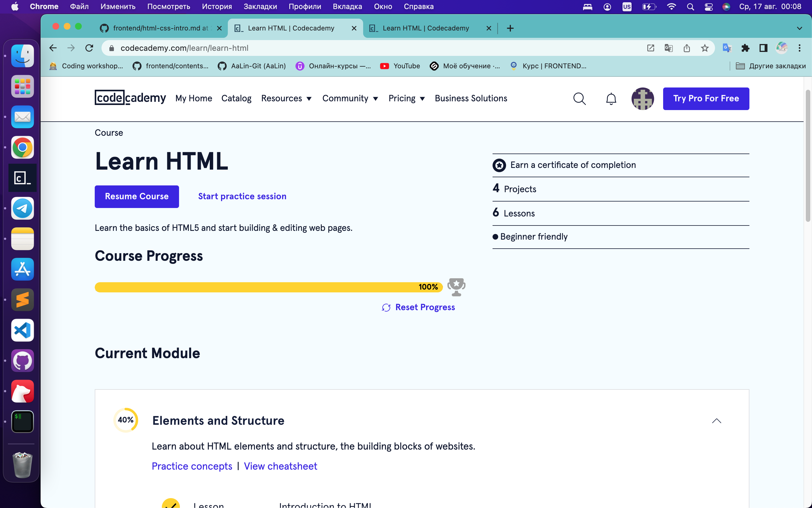Click the yellow course progress bar
The image size is (812, 508).
[x=269, y=287]
